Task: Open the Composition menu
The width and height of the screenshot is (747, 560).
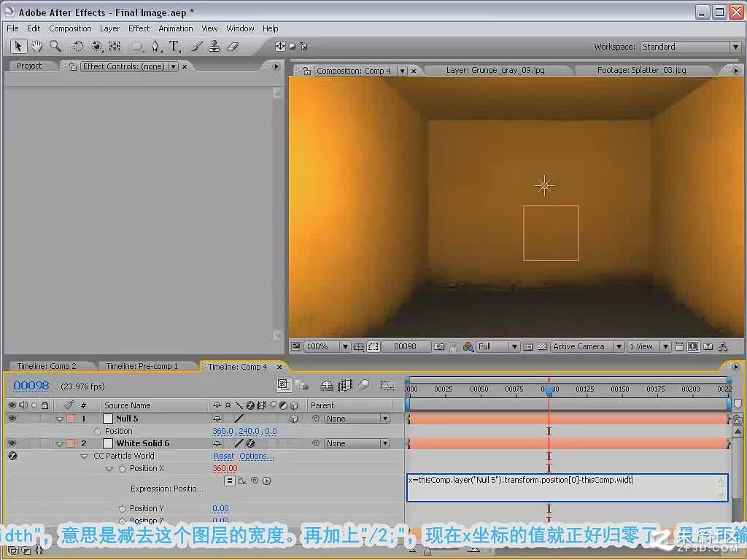Action: (x=70, y=28)
